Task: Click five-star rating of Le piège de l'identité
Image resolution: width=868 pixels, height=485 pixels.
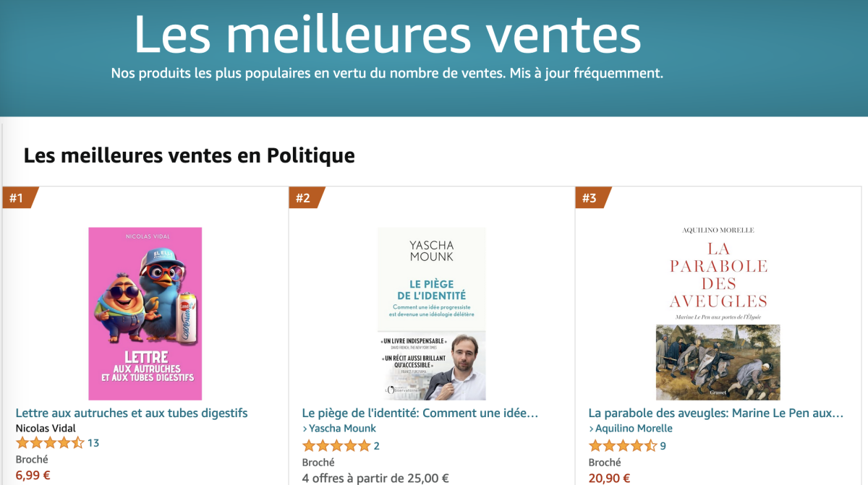Action: point(336,446)
